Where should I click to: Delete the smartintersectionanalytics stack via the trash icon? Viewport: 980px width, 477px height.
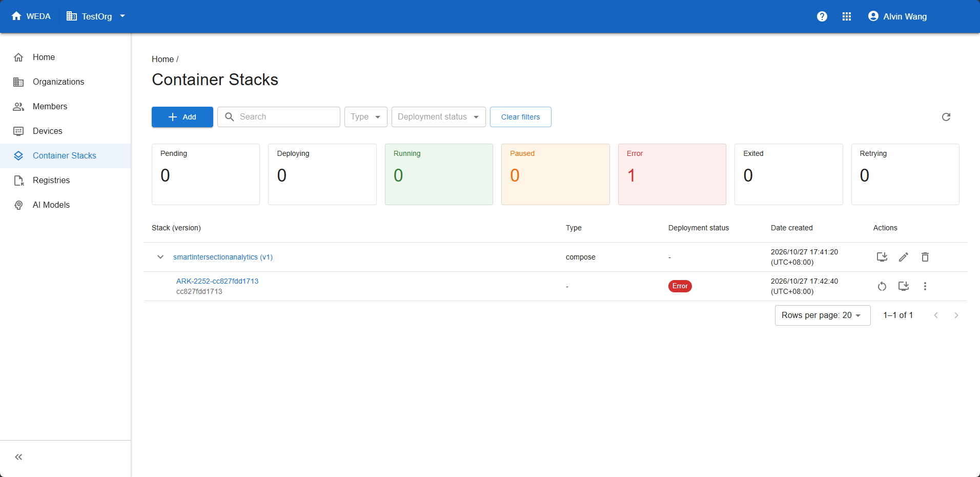[x=925, y=257]
